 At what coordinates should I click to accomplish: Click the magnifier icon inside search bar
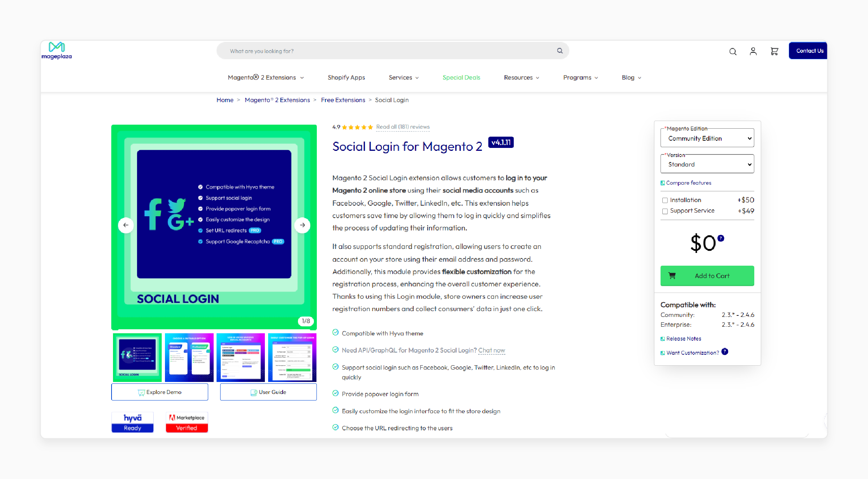[x=560, y=51]
